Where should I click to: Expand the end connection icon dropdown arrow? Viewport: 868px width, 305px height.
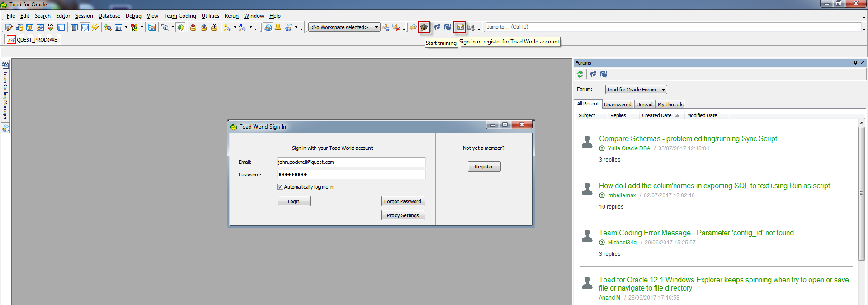(250, 27)
